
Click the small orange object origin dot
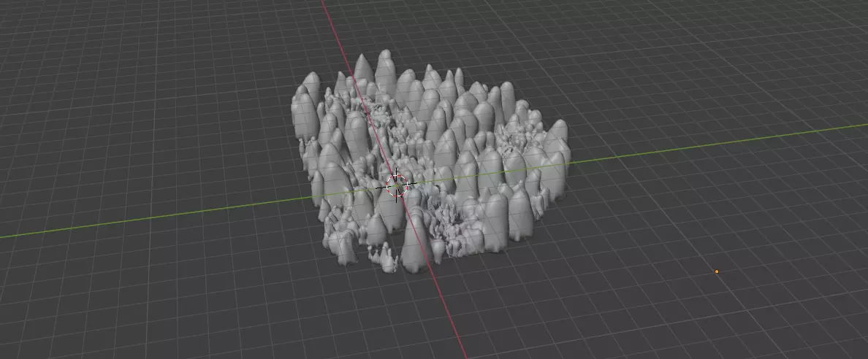coord(717,271)
